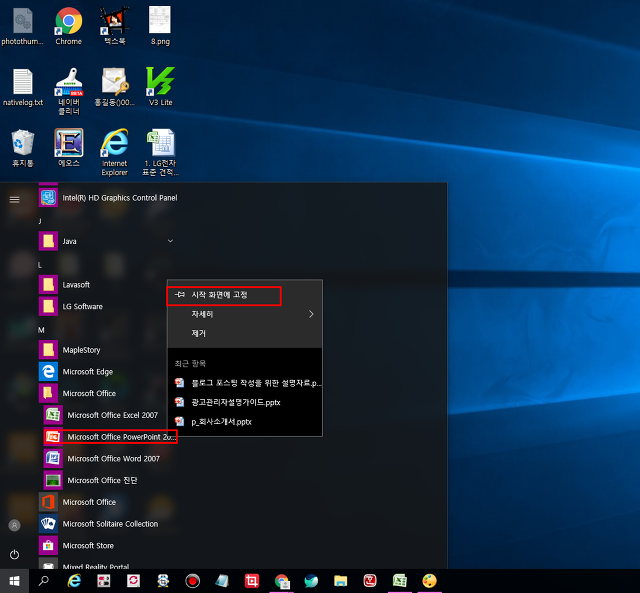Open the 자세히 submenu arrow

pyautogui.click(x=311, y=314)
